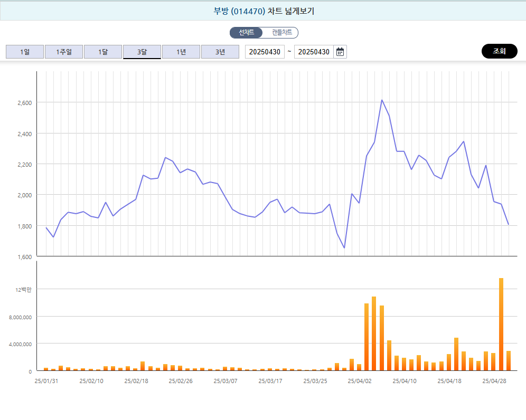Screen dimensions: 526x420
Task: Click the 25/04/18 date axis label
Action: (449, 381)
